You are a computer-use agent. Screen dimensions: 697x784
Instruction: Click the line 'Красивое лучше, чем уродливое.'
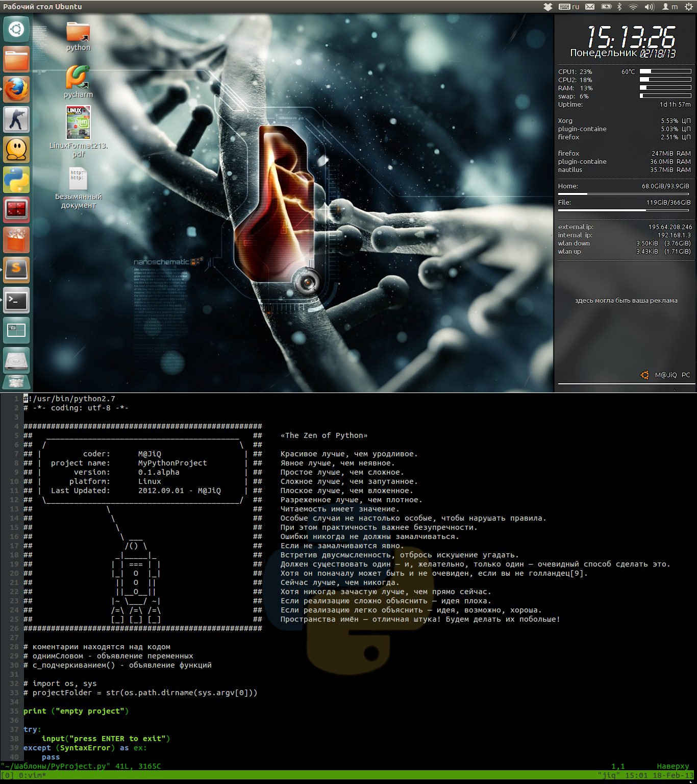coord(349,454)
